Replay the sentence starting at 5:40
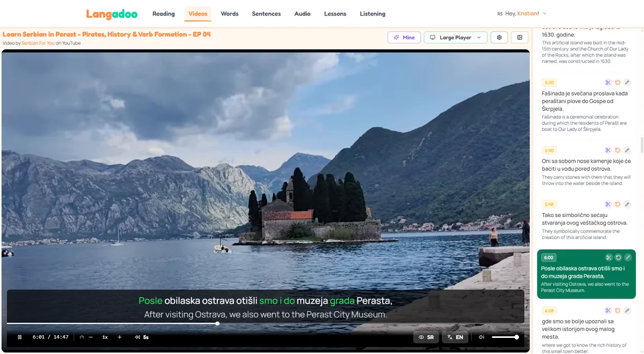 click(618, 150)
